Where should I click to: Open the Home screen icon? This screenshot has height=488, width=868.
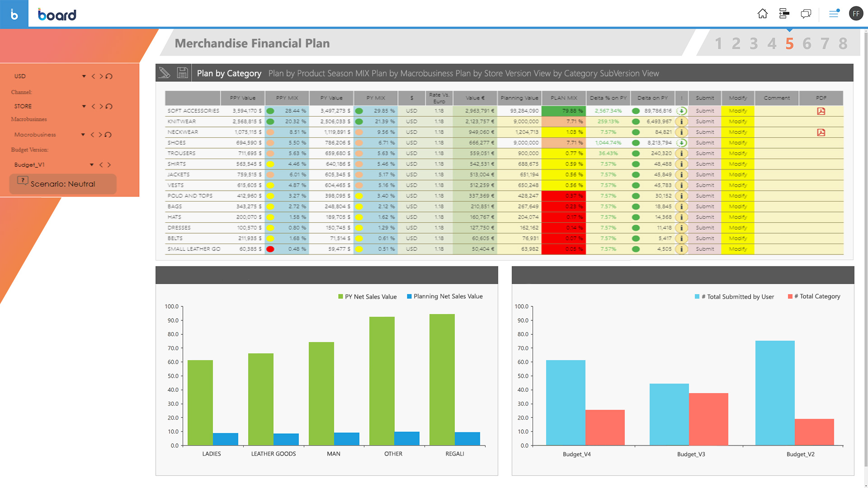[x=763, y=14]
